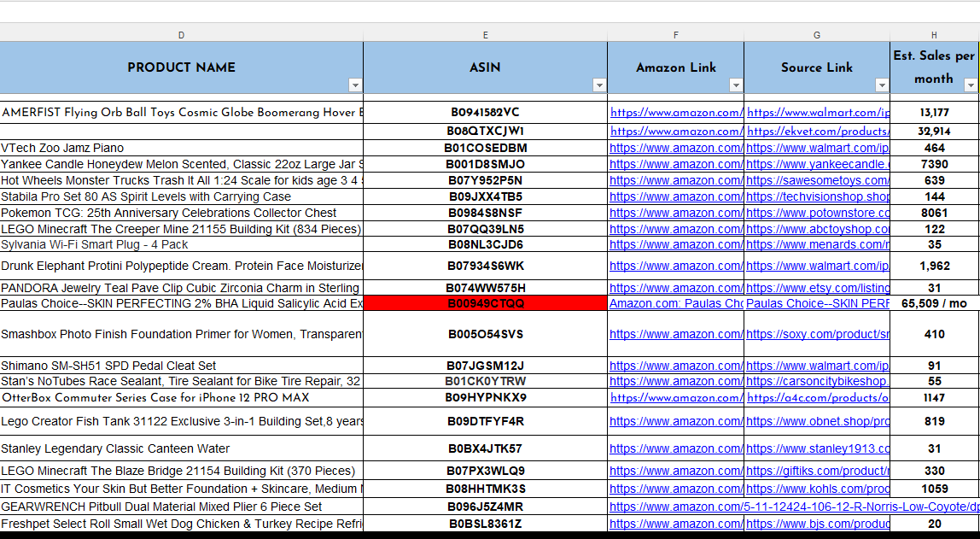Viewport: 980px width, 539px height.
Task: Select the sales value 1059
Action: 935,489
